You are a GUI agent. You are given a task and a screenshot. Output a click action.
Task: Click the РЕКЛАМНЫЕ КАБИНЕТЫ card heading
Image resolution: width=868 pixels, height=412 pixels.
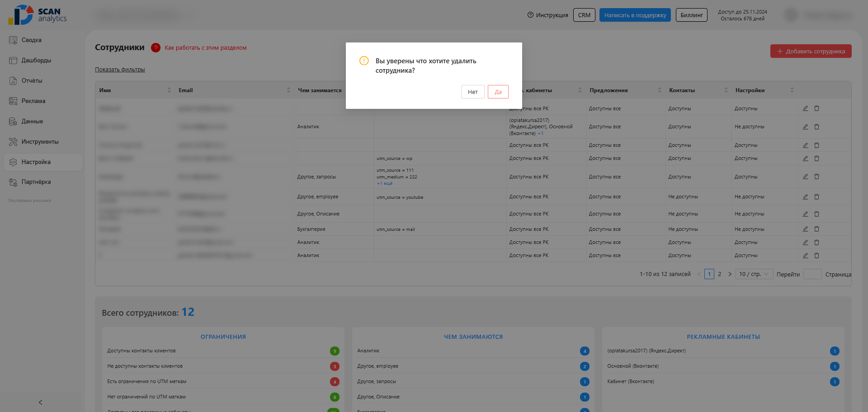(x=723, y=337)
